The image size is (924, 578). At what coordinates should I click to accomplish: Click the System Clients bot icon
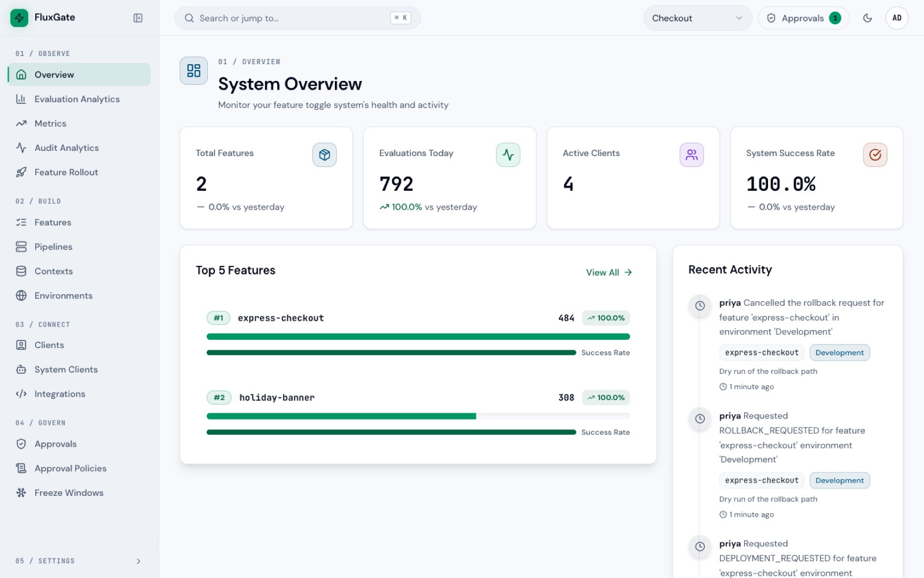pyautogui.click(x=21, y=369)
